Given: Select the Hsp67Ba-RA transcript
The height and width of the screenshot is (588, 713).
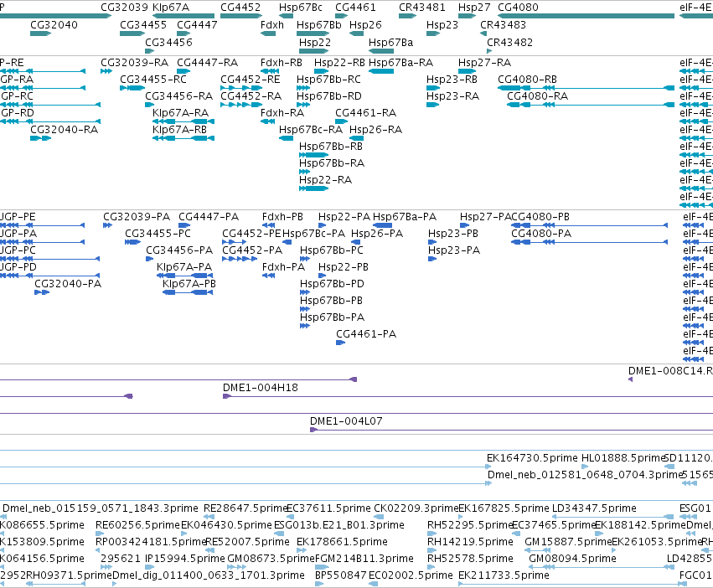Looking at the screenshot, I should point(381,71).
